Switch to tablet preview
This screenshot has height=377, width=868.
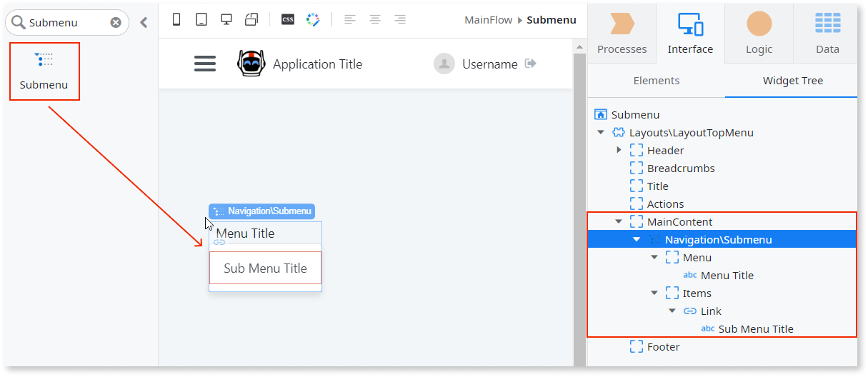201,20
